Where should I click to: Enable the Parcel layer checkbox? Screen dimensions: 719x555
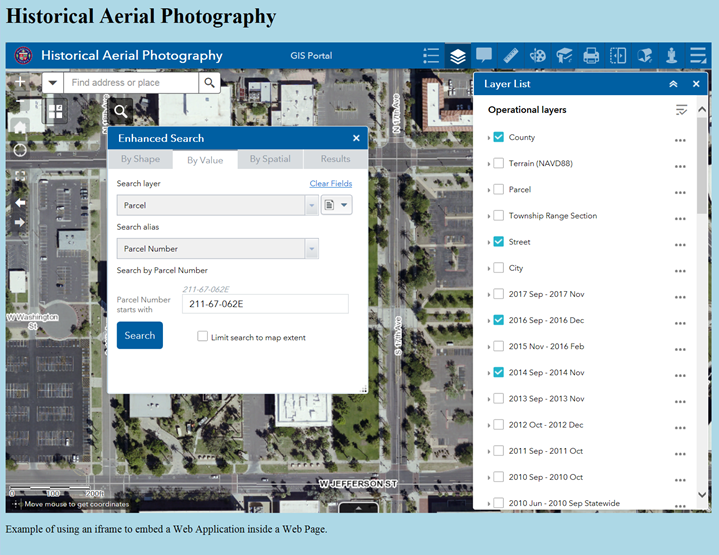(x=498, y=189)
